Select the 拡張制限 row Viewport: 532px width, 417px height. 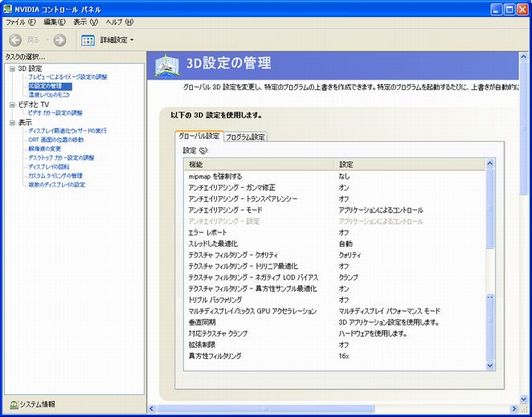335,345
